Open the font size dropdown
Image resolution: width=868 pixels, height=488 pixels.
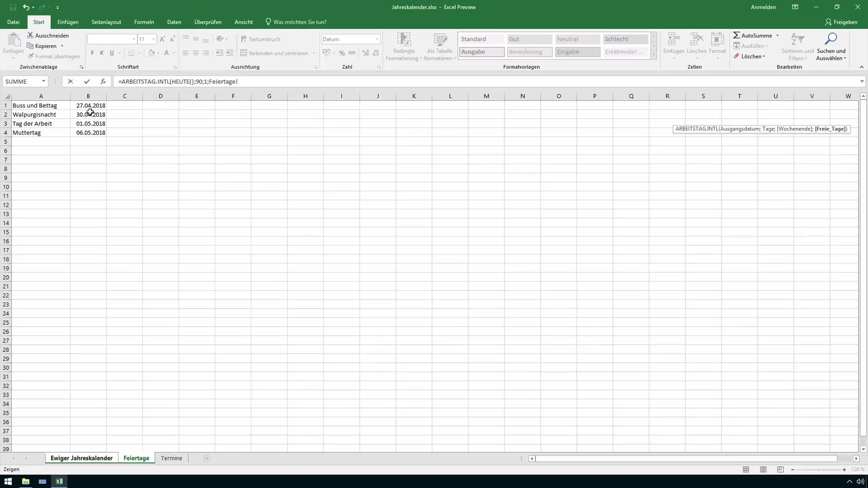pos(154,39)
